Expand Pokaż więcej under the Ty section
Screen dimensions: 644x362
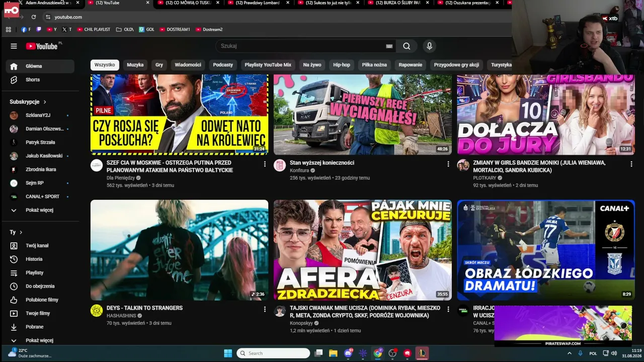tap(40, 340)
